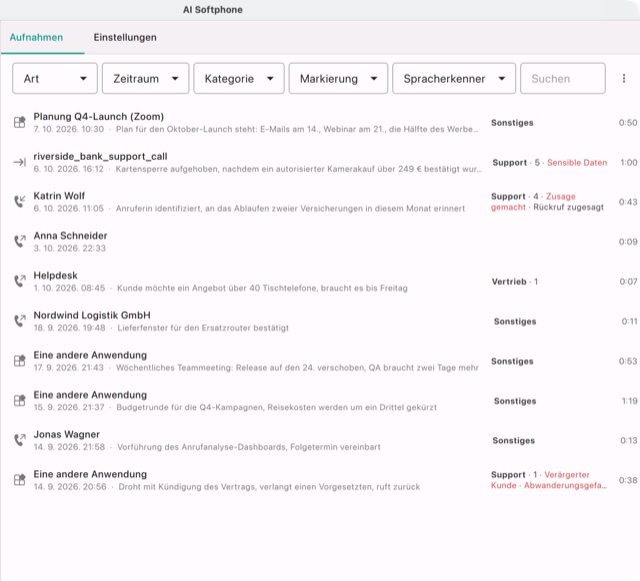Open the Art filter dropdown
The width and height of the screenshot is (640, 581).
[55, 78]
